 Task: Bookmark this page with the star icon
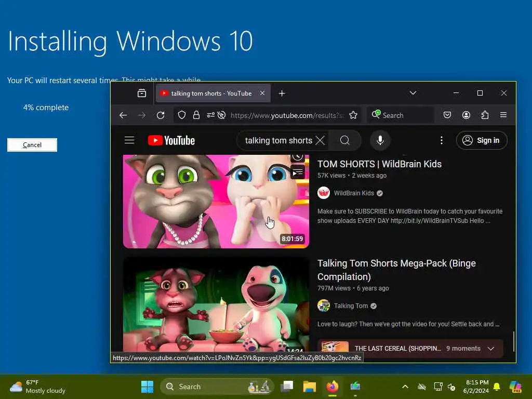[353, 115]
